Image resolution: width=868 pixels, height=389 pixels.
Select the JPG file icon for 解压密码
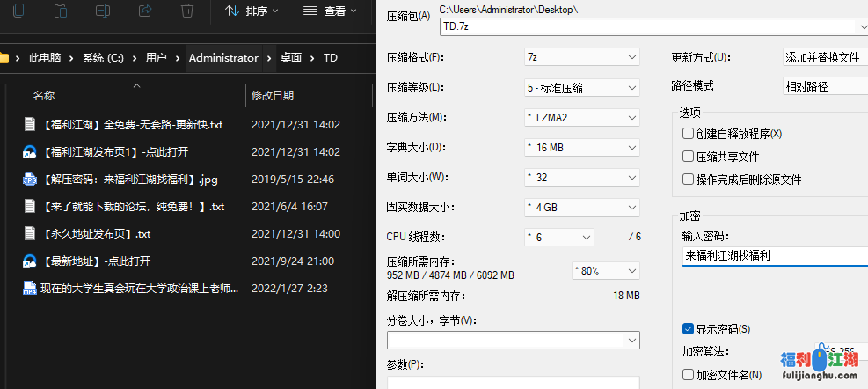30,180
